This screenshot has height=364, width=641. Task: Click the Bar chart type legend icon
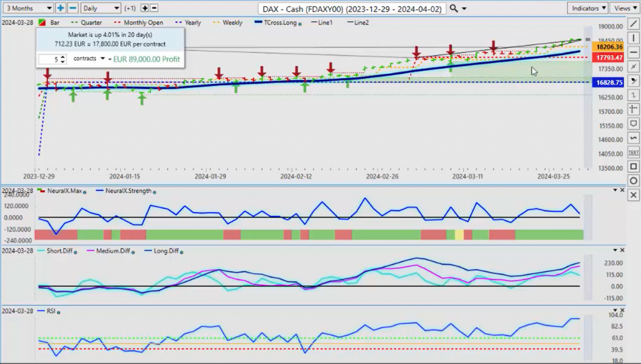point(42,23)
